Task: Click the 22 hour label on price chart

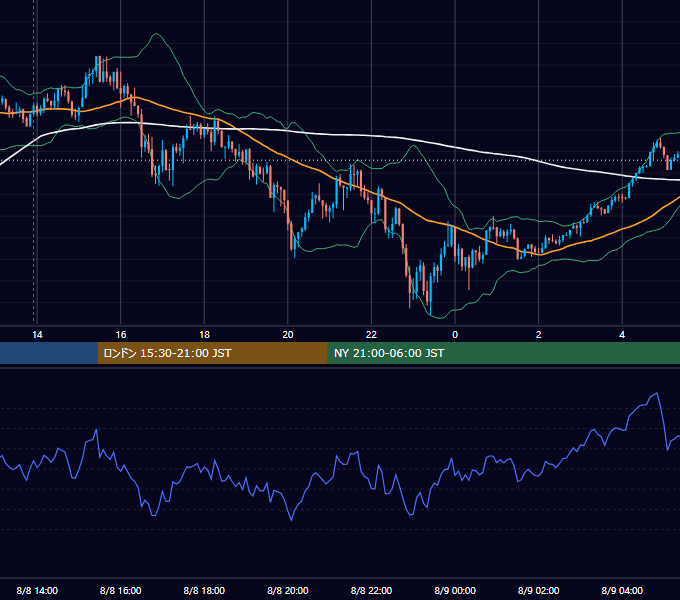Action: (371, 335)
